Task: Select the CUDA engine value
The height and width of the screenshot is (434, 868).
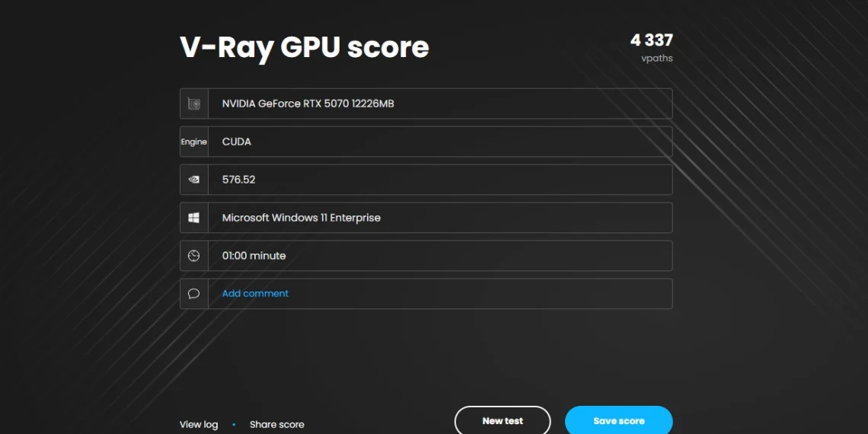Action: tap(236, 142)
